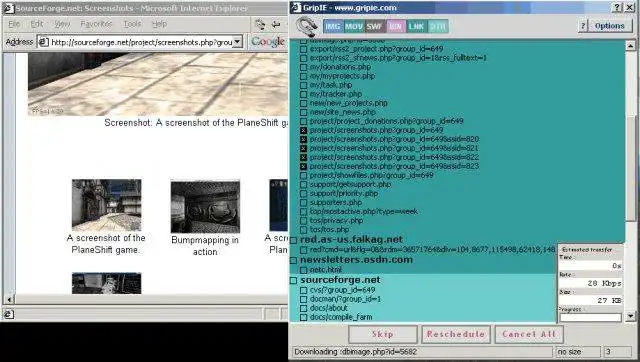Open the 'Bumpmapping in action' thumbnail
The height and width of the screenshot is (362, 640).
click(x=205, y=207)
